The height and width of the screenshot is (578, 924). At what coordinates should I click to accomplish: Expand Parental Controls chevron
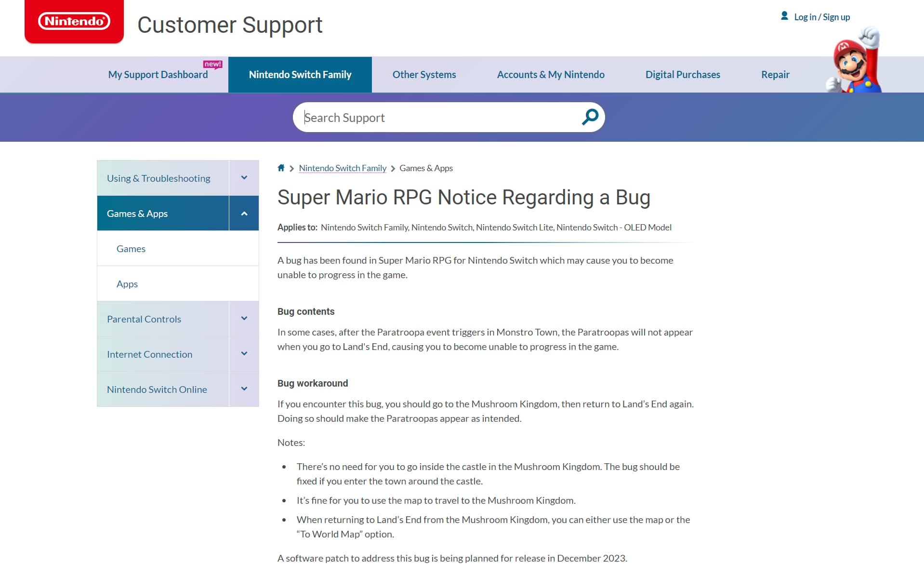pos(244,319)
